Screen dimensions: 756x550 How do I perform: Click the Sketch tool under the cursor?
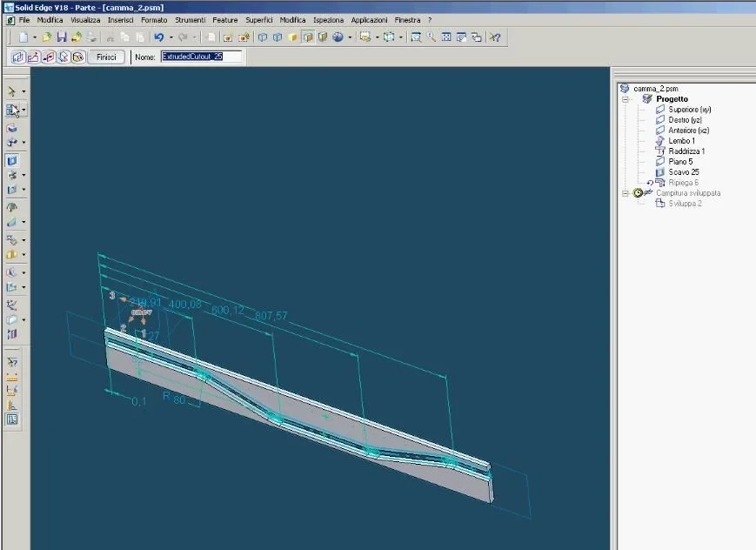12,110
